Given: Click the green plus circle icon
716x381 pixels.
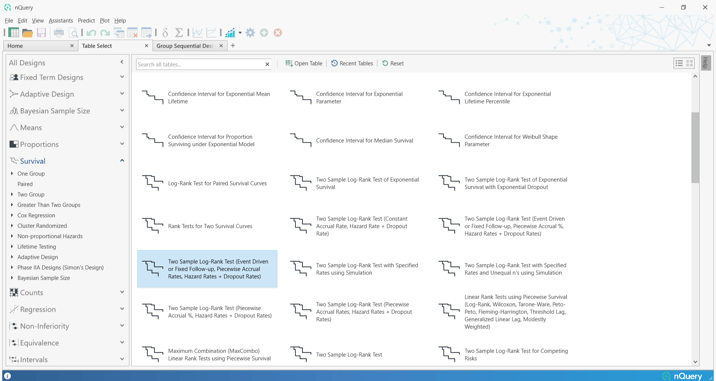Looking at the screenshot, I should pyautogui.click(x=264, y=32).
